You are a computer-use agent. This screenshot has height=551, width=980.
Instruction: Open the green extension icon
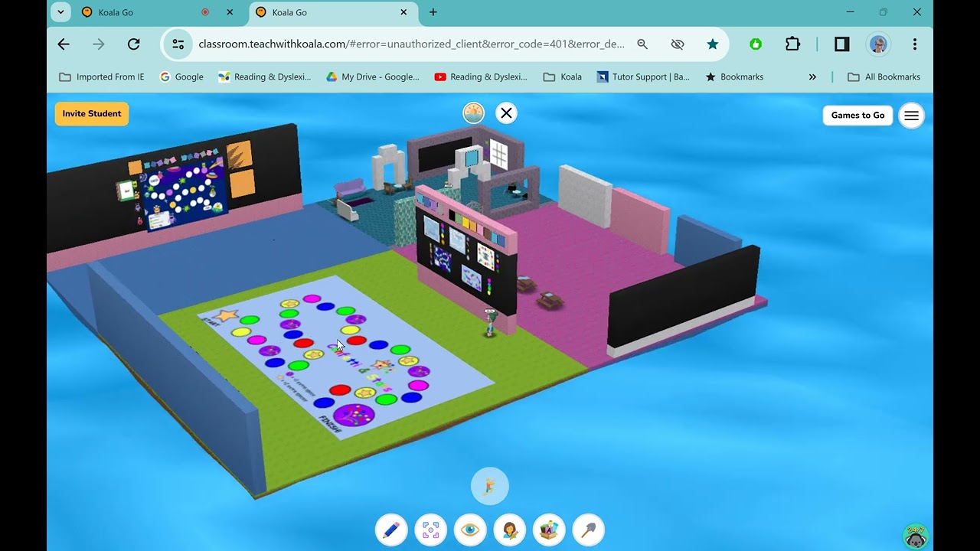(x=756, y=44)
